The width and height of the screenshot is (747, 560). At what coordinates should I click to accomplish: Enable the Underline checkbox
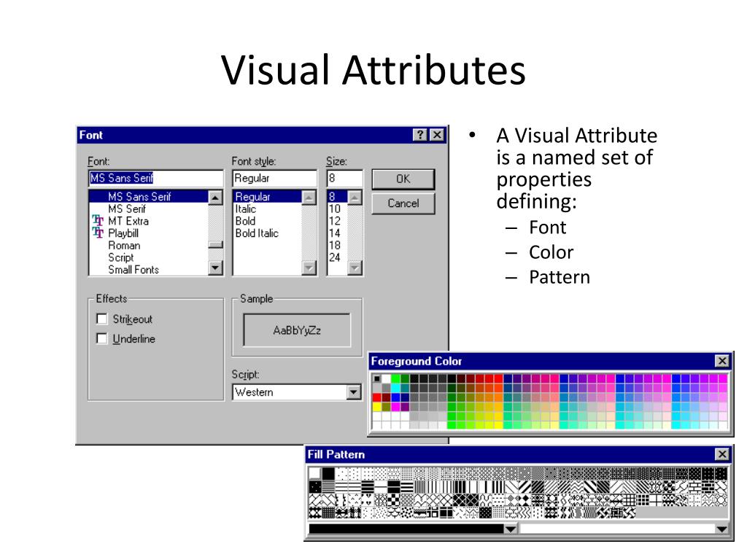101,338
